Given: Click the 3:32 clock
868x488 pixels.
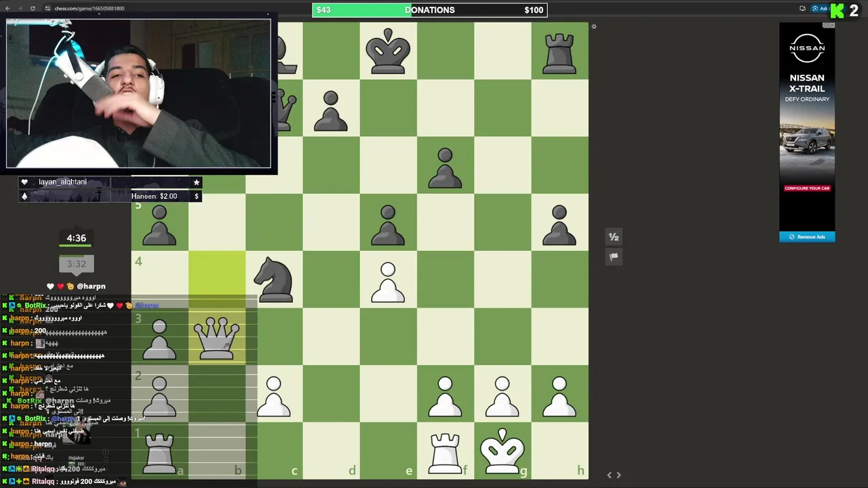Looking at the screenshot, I should tap(76, 264).
